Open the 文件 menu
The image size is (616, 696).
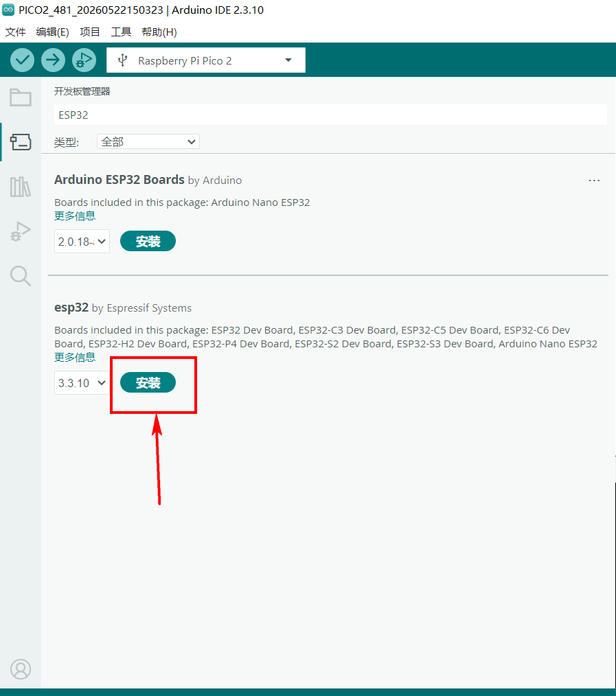[x=16, y=32]
